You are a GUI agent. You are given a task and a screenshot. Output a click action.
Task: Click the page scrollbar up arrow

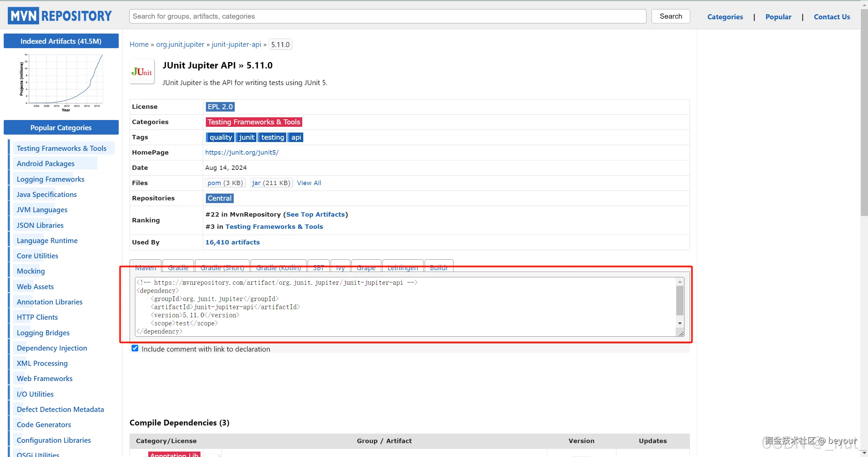tap(864, 5)
